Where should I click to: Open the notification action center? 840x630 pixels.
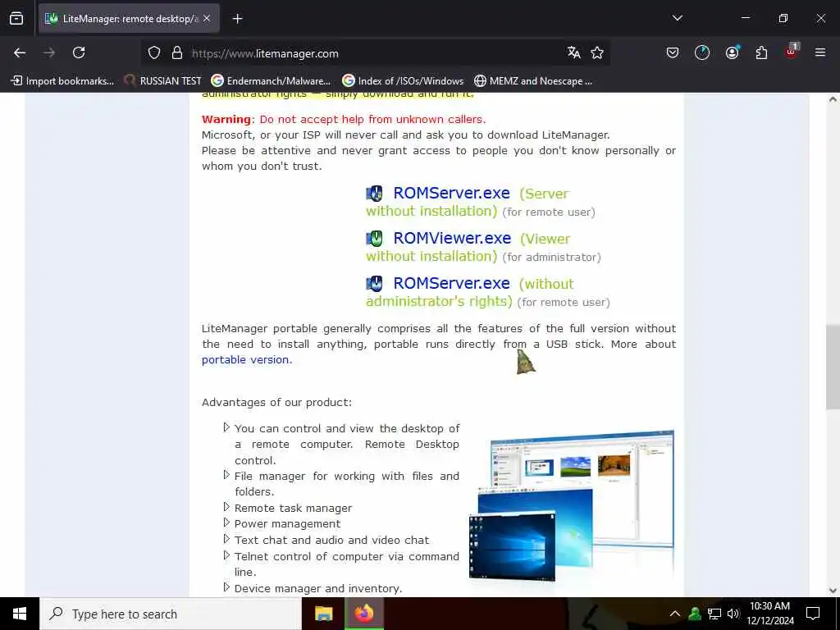click(813, 614)
